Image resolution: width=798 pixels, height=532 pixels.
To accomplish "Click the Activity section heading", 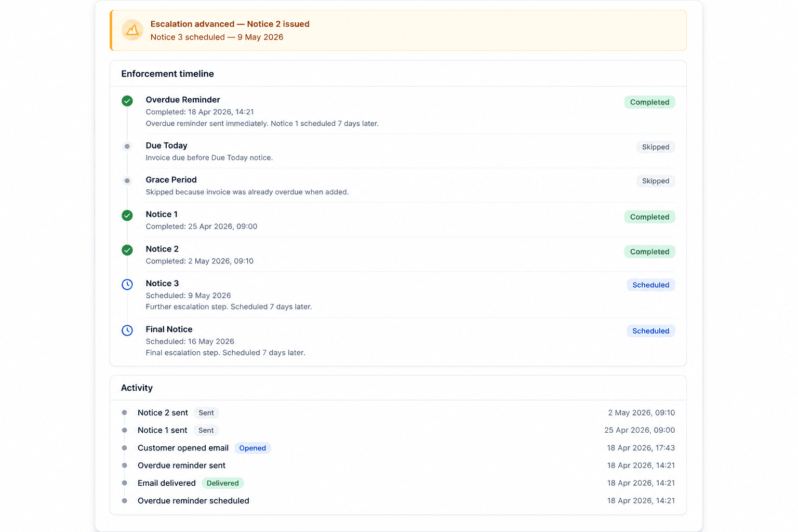I will [137, 388].
